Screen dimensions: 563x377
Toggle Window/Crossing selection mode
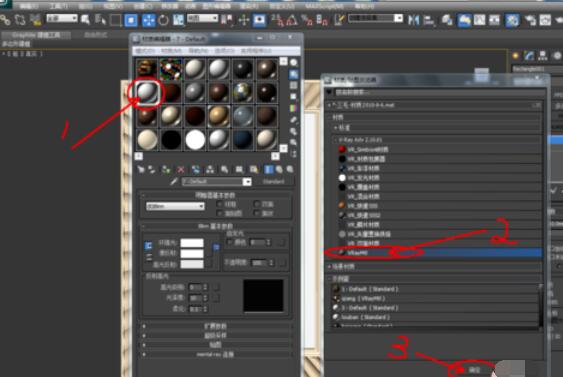pos(131,20)
